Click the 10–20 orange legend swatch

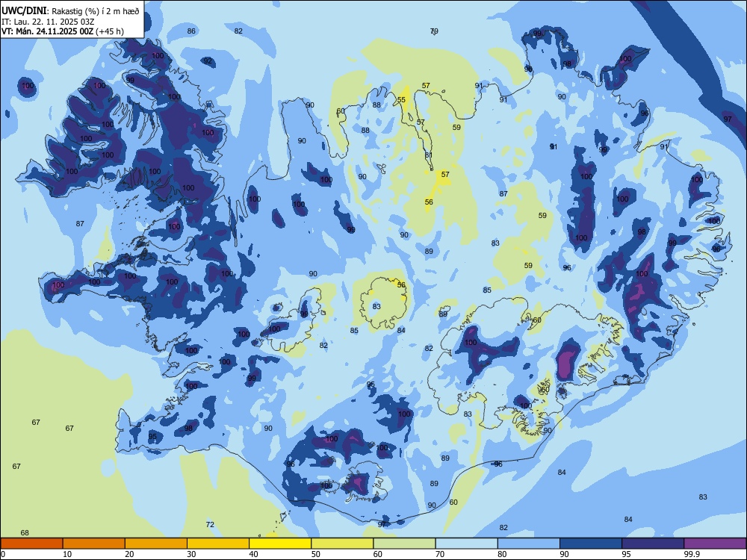tap(94, 544)
